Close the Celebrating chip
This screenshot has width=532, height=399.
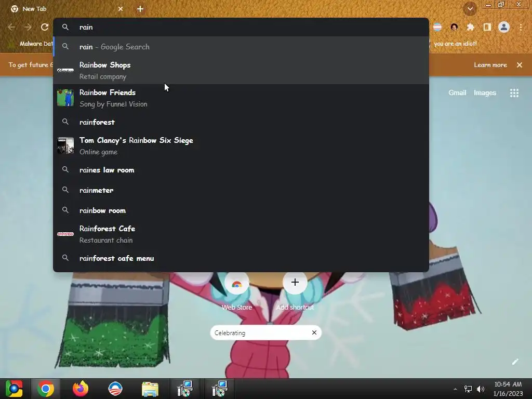pos(314,332)
